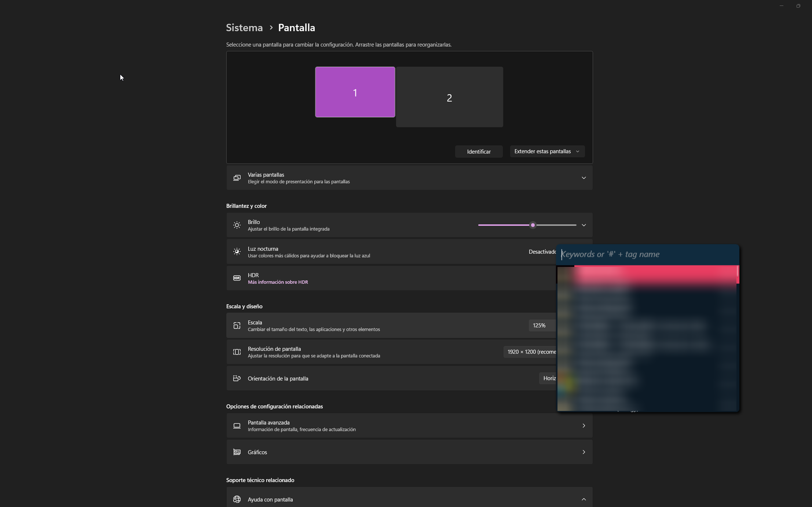Open Más información sobre HDR link
The height and width of the screenshot is (507, 812).
(278, 282)
